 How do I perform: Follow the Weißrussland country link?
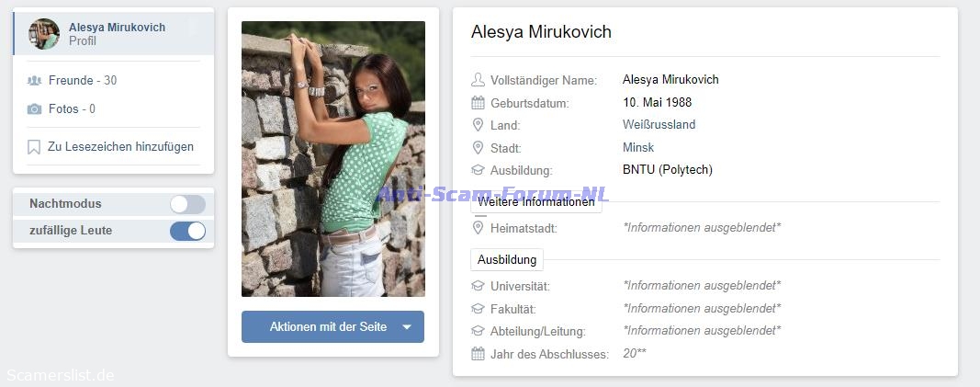tap(659, 124)
